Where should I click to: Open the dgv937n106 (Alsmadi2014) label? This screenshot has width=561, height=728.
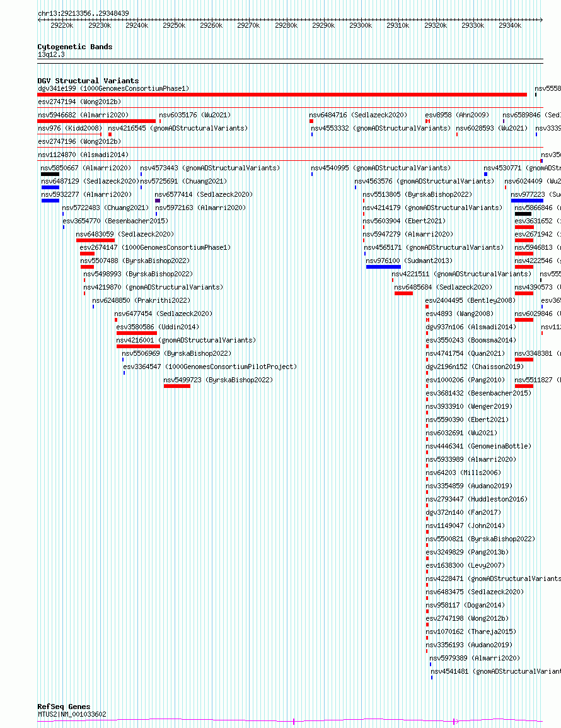point(470,327)
